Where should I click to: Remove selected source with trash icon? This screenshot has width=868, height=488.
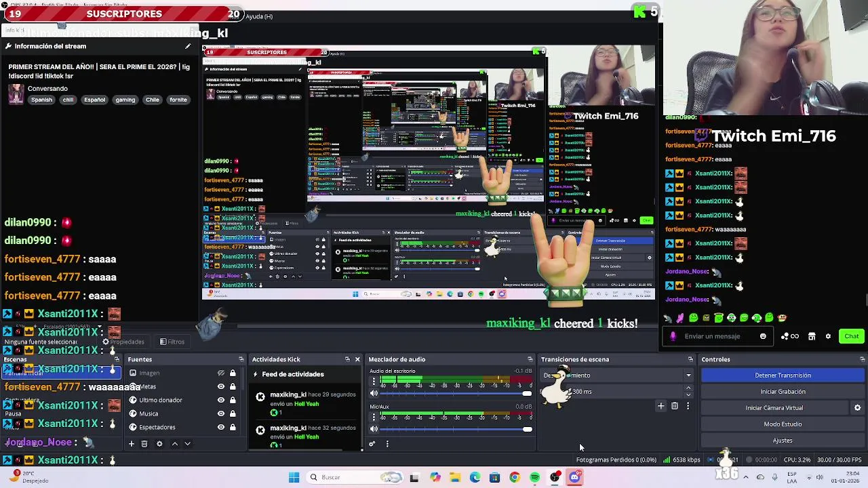(x=144, y=444)
